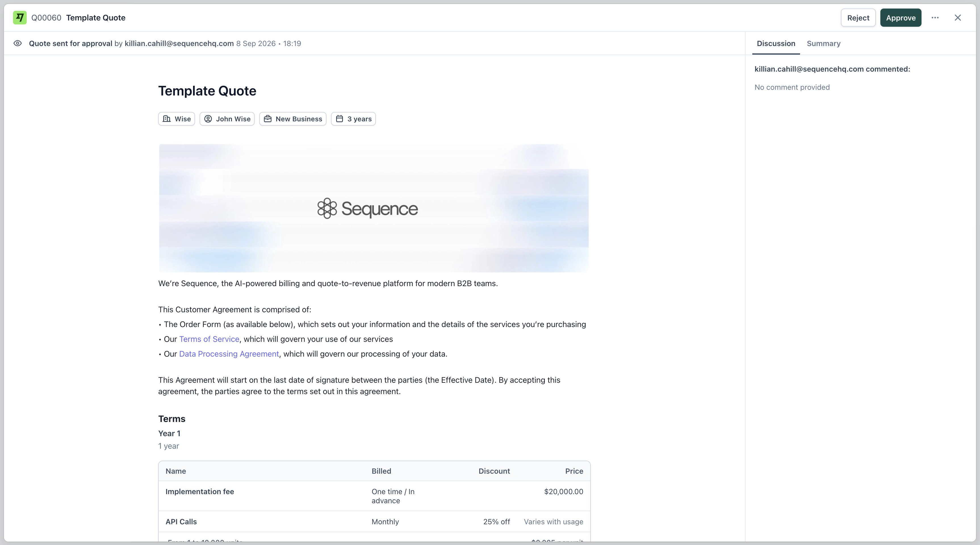Click the green Wise logo icon

pos(20,18)
